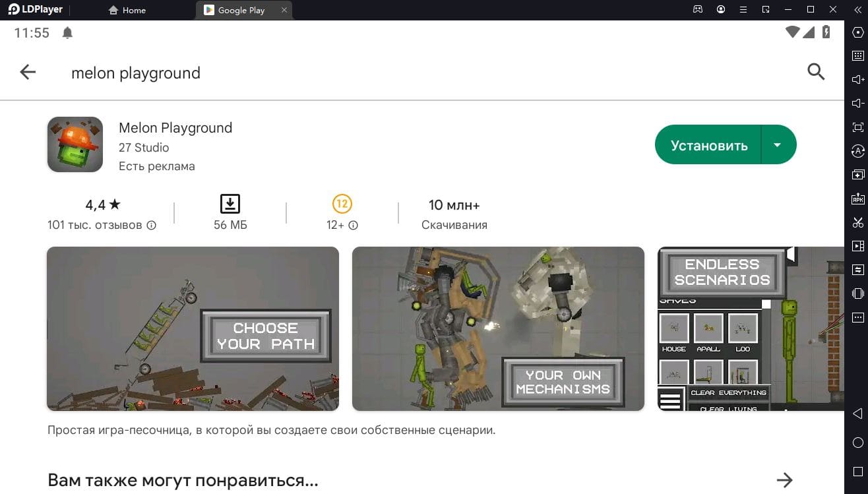868x494 pixels.
Task: Tap the Простая игра-песочница description text
Action: pyautogui.click(x=271, y=430)
